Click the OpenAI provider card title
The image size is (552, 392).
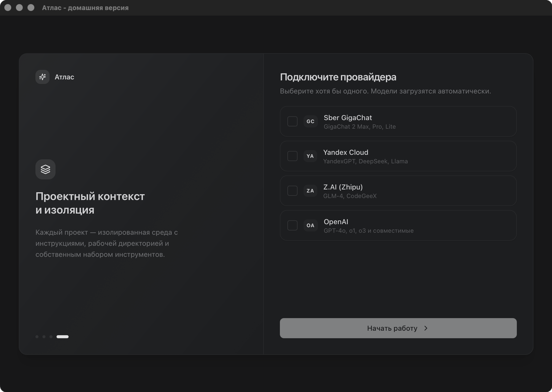[x=336, y=222]
